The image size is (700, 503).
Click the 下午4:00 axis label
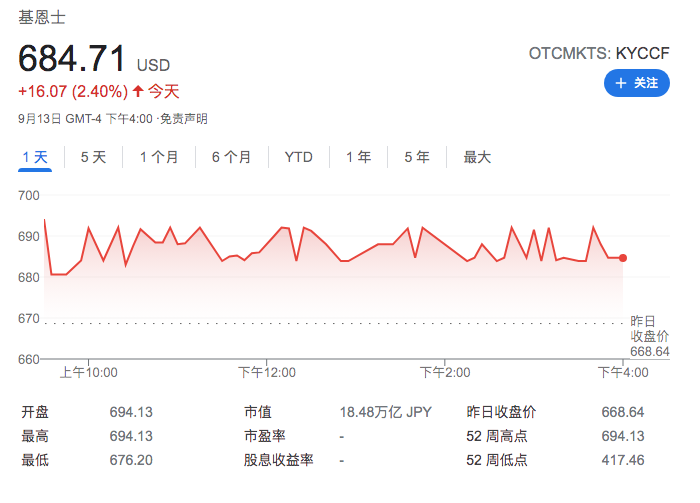coord(623,372)
